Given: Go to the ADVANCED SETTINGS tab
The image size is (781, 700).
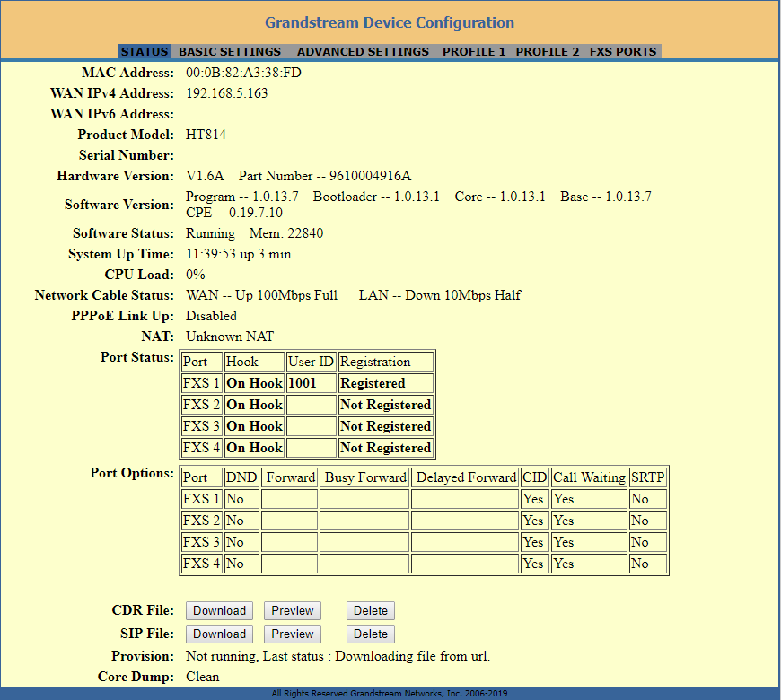Looking at the screenshot, I should [363, 52].
